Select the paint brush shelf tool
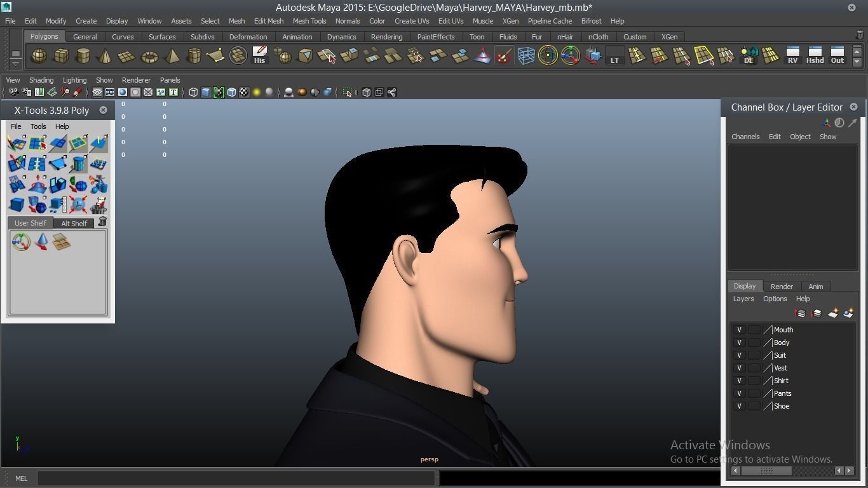 pos(505,56)
